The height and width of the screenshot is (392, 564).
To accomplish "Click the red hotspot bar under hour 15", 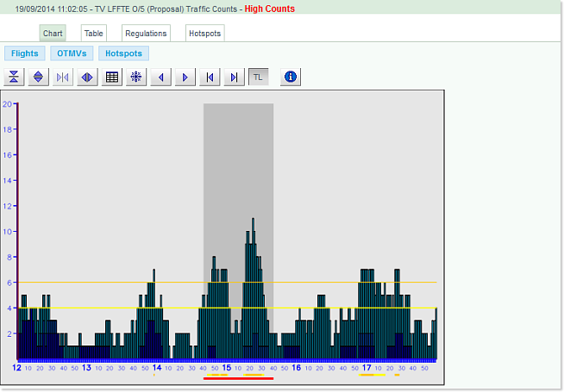I will pos(238,378).
